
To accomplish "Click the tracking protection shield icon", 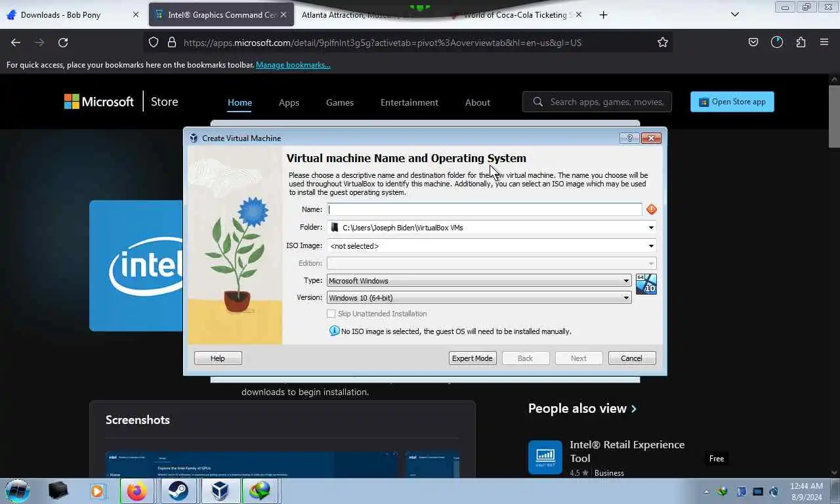I will [154, 42].
